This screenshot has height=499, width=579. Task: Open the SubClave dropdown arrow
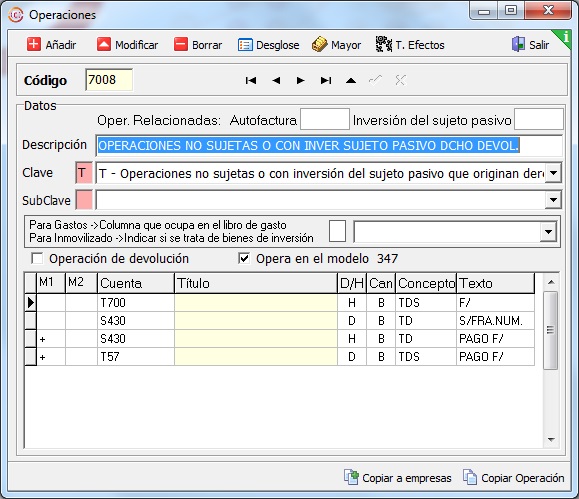[x=553, y=200]
